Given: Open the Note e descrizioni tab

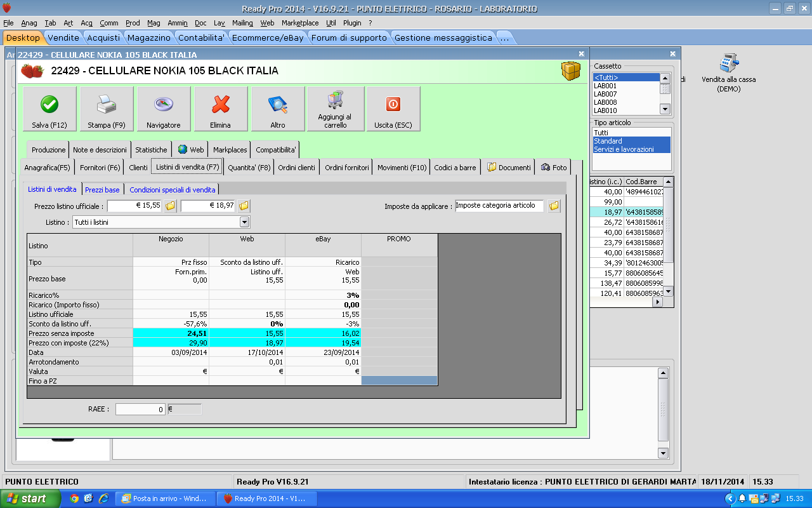Looking at the screenshot, I should (x=100, y=150).
